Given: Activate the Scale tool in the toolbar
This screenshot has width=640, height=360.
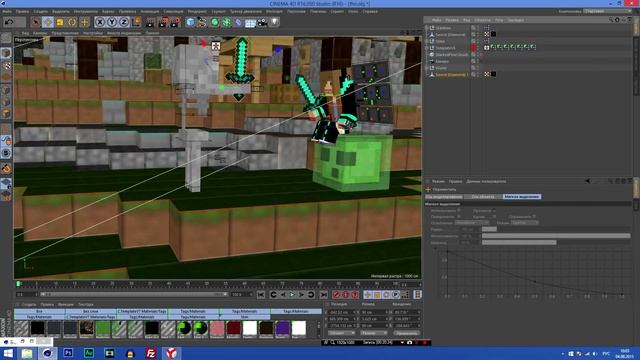Looking at the screenshot, I should pyautogui.click(x=60, y=22).
